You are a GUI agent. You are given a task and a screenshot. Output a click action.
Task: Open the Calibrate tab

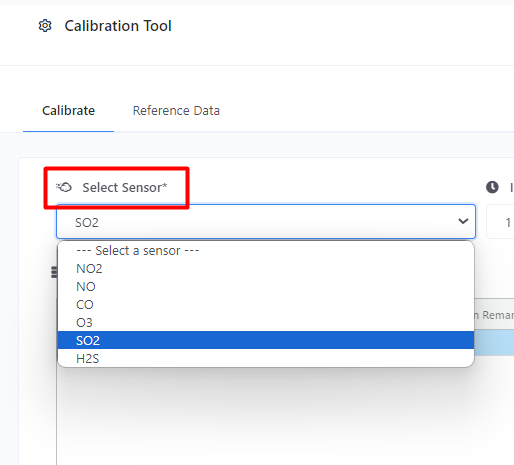pyautogui.click(x=68, y=111)
